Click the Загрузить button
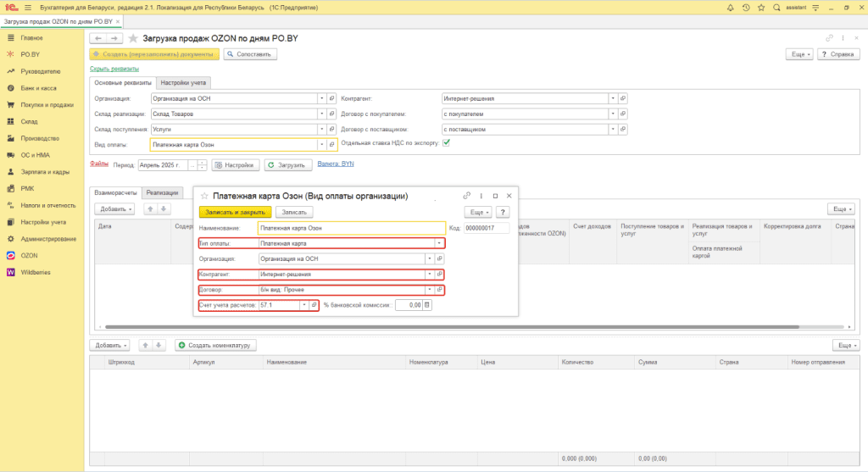 tap(288, 165)
